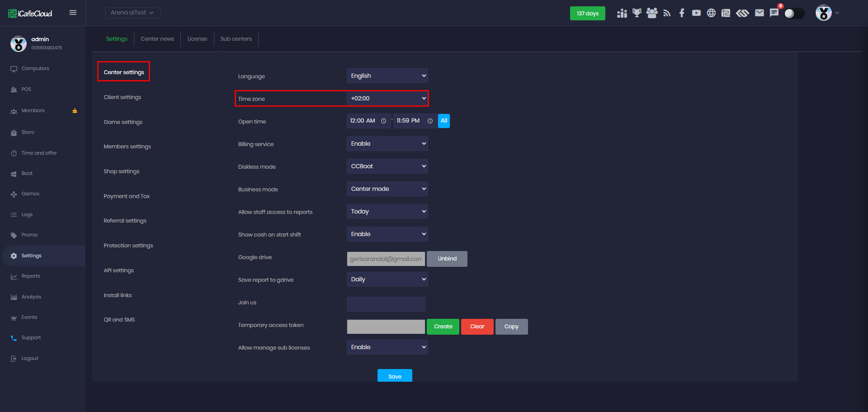Open Allow manage sub licenses dropdown

tap(387, 347)
